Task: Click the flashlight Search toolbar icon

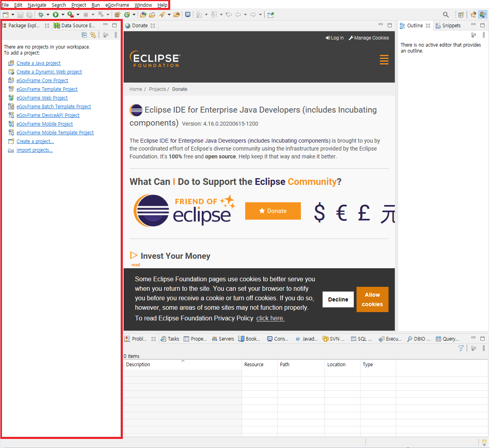Action: [x=161, y=15]
